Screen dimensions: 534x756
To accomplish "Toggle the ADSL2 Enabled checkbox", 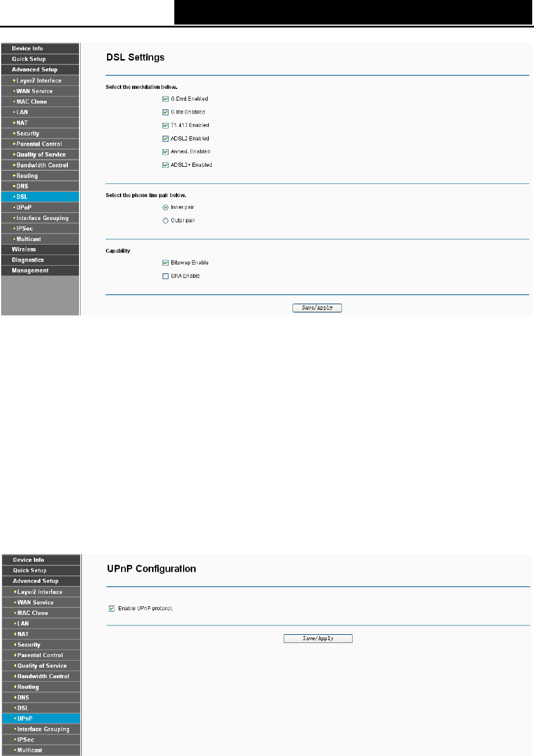I will (x=166, y=139).
